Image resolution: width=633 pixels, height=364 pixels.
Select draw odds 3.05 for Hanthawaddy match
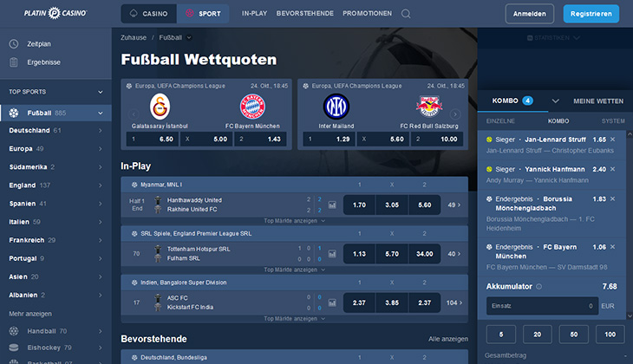[392, 205]
